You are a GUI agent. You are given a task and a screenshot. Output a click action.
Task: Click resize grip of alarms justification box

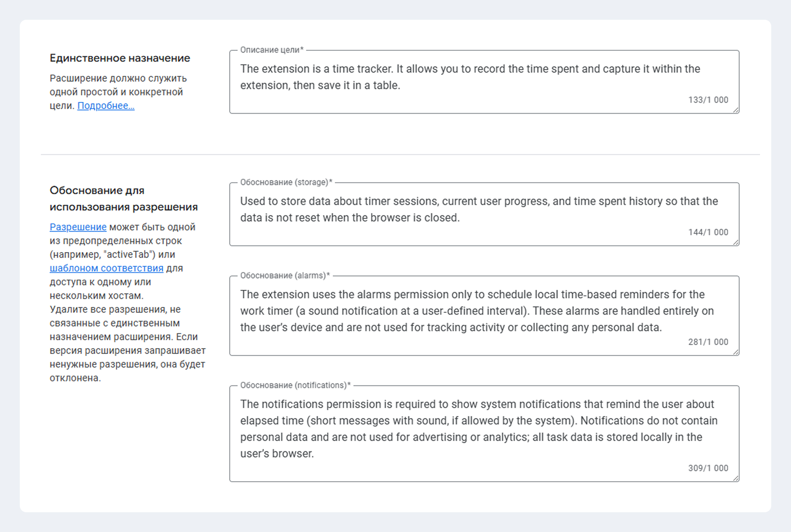[736, 352]
